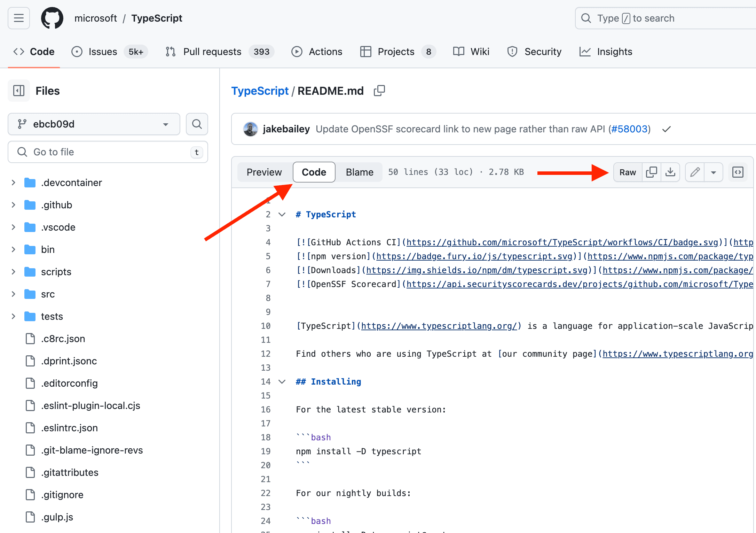Open the .c8rc.json file
The image size is (756, 533).
63,339
